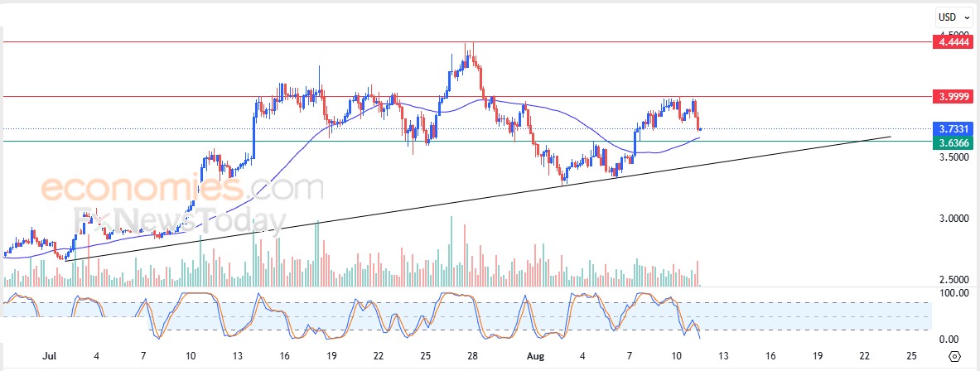The image size is (980, 371).
Task: Open chart settings gear icon
Action: [954, 357]
